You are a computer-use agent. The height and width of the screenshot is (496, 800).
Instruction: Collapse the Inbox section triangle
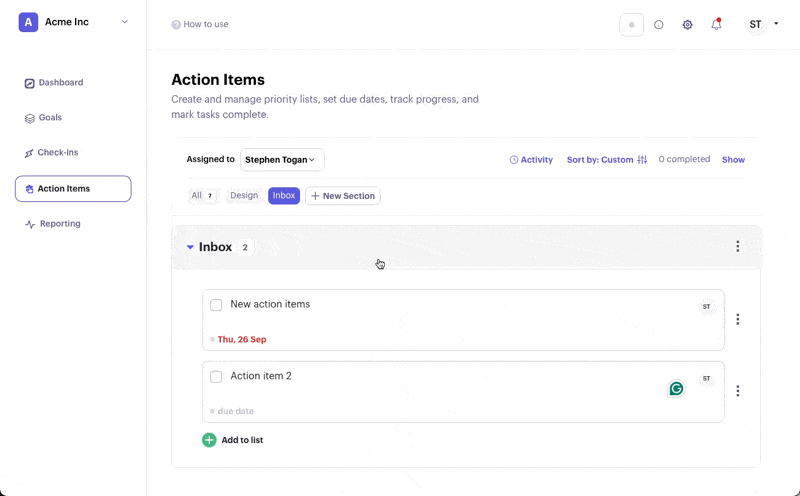(190, 247)
